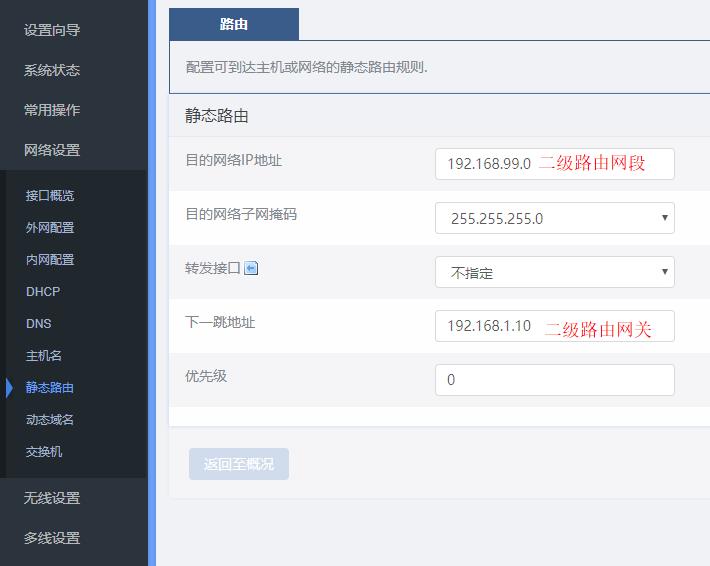Click the 下一跳地址 label

220,322
